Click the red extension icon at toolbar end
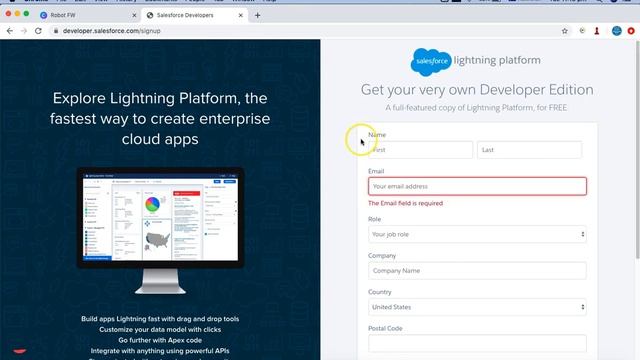Screen dimensions: 640x360 pos(631,31)
